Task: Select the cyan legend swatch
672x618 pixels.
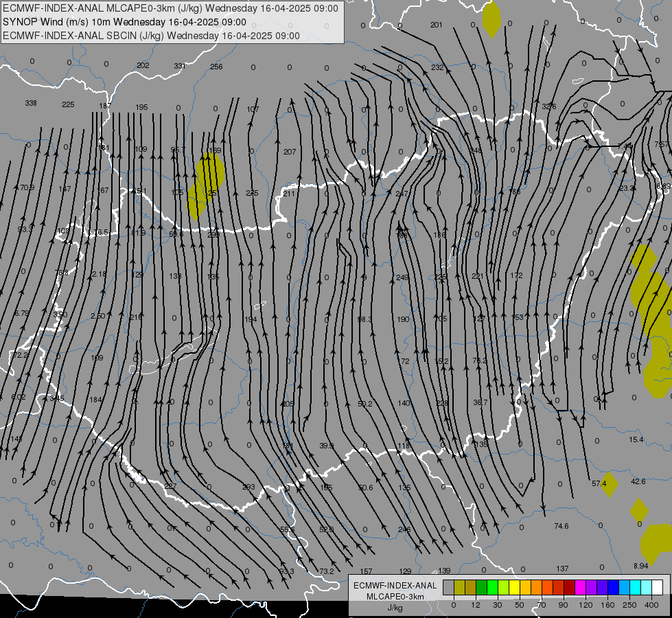Action: [x=635, y=587]
